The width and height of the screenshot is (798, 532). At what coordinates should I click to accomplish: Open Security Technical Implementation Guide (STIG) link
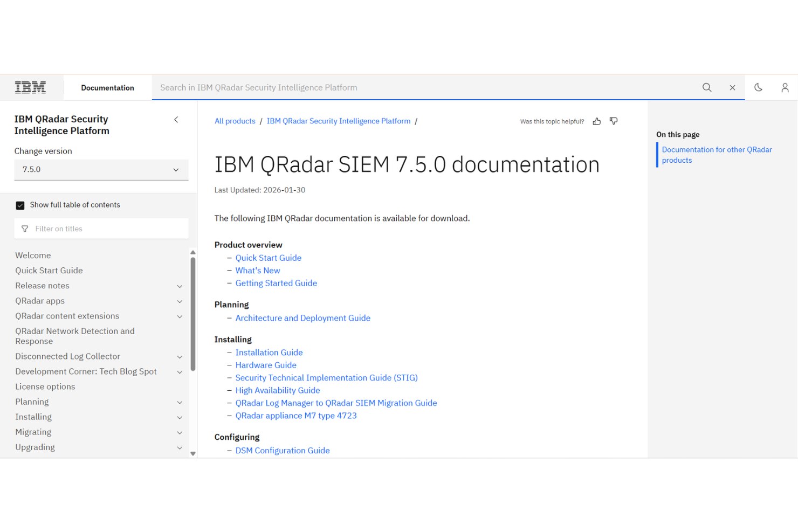[x=327, y=377]
